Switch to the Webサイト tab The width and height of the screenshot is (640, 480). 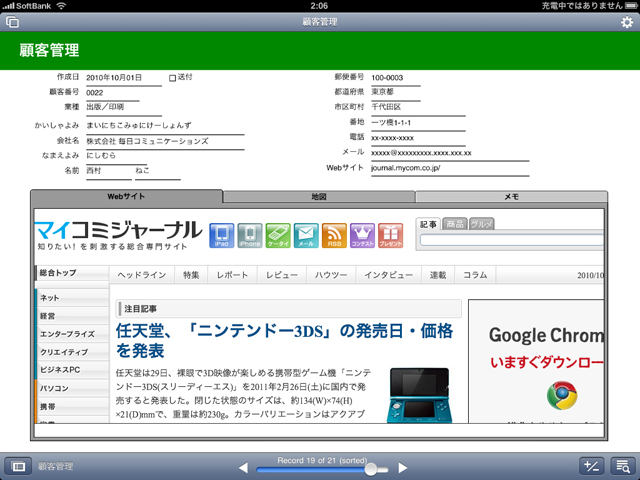coord(127,196)
